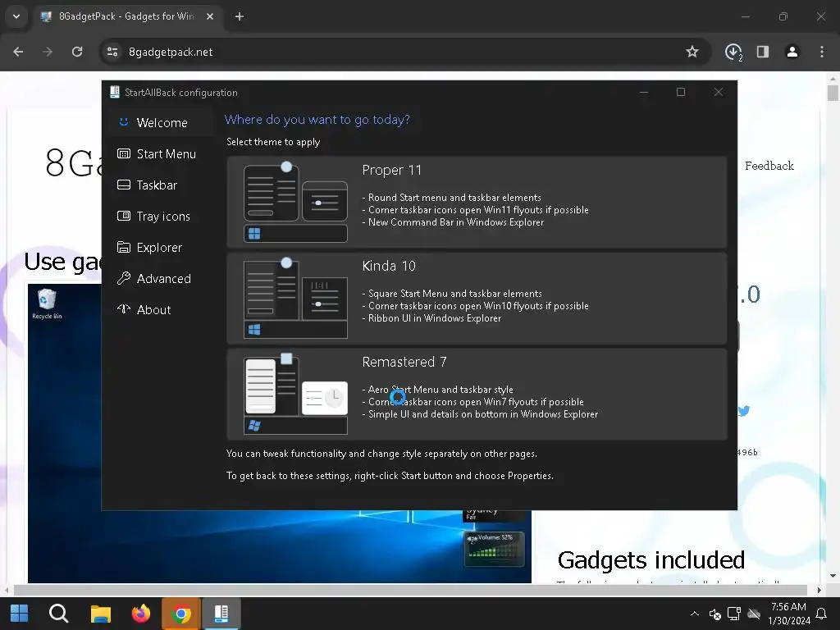Open File Explorer from the taskbar
This screenshot has height=630, width=840.
pos(100,614)
